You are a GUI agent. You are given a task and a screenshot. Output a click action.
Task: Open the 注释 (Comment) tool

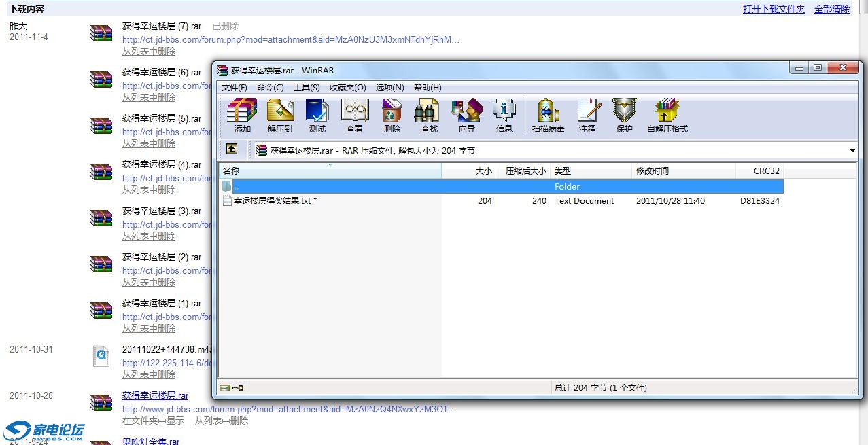587,115
